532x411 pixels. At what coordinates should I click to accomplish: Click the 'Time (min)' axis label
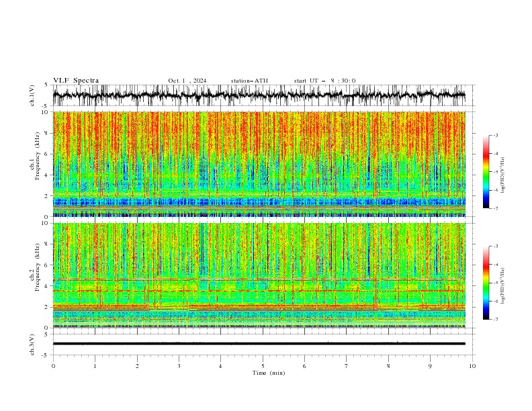[269, 373]
